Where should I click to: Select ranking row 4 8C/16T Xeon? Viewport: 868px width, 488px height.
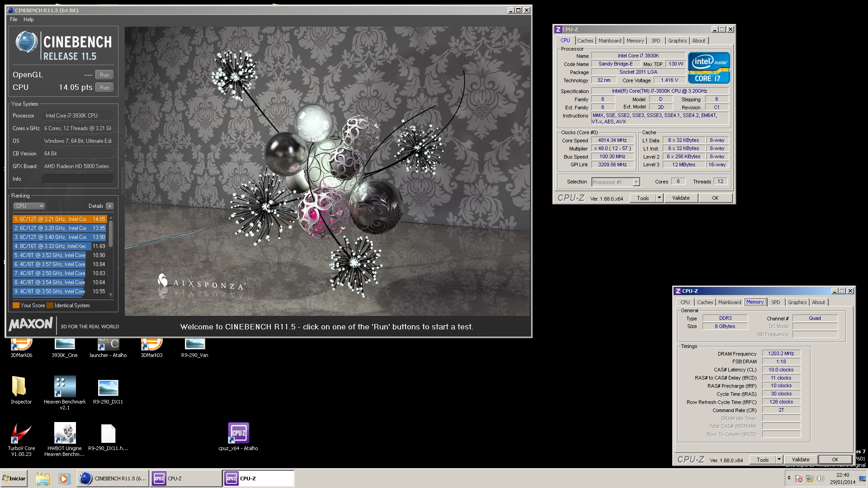click(60, 246)
